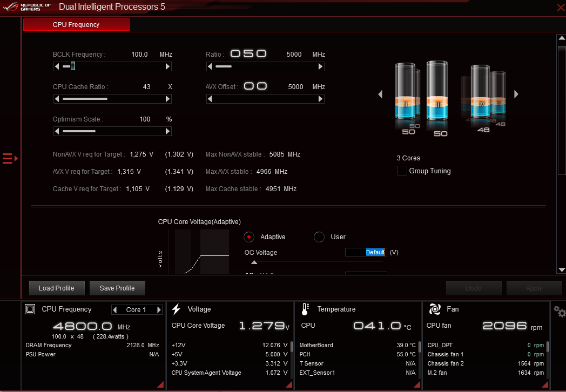The width and height of the screenshot is (566, 392).
Task: Click the CPU Cache Ratio slider track
Action: click(x=112, y=99)
